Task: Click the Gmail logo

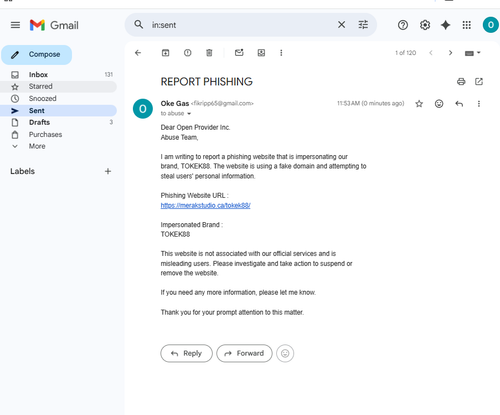Action: click(x=54, y=25)
